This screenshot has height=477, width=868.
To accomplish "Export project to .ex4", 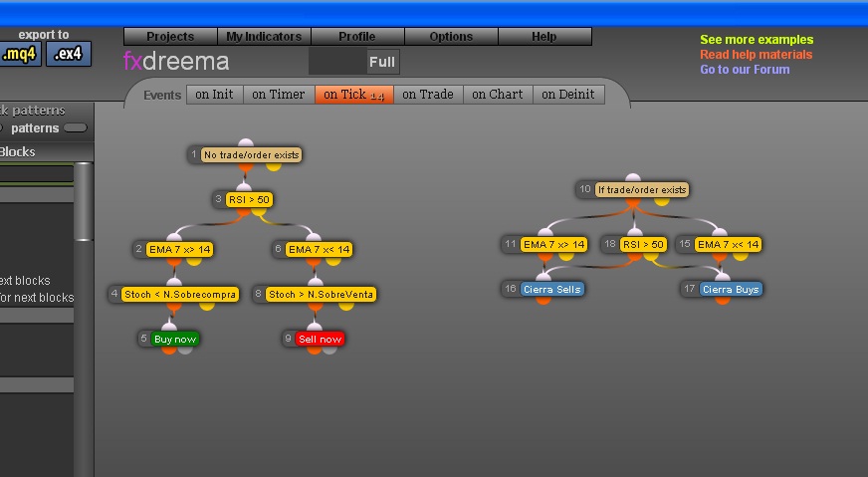I will pyautogui.click(x=70, y=54).
